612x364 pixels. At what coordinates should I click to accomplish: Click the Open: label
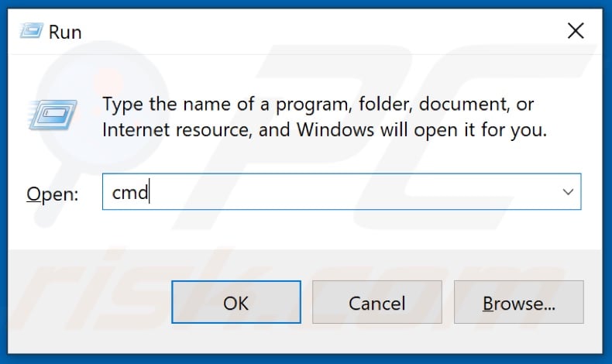coord(53,194)
